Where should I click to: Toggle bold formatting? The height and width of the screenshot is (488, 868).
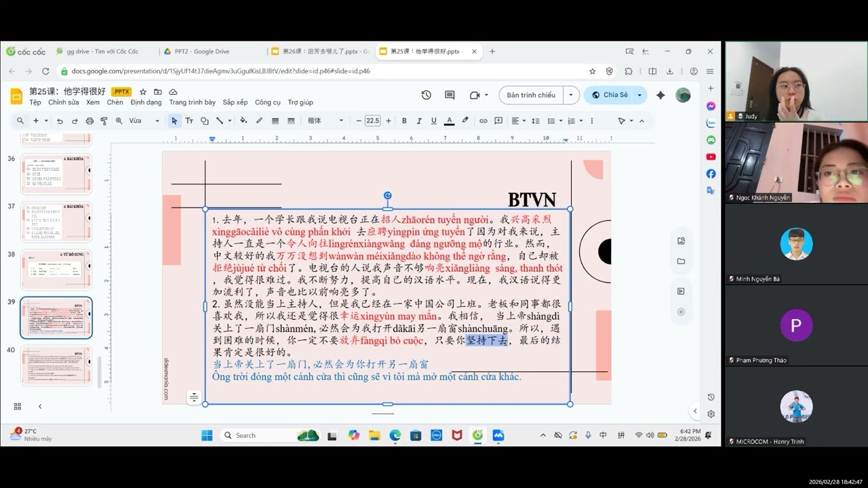[404, 121]
